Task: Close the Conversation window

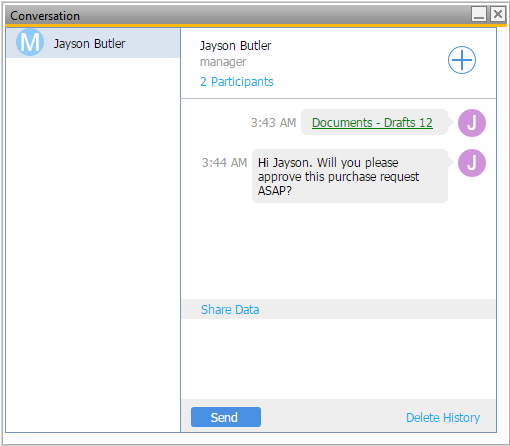Action: click(498, 14)
